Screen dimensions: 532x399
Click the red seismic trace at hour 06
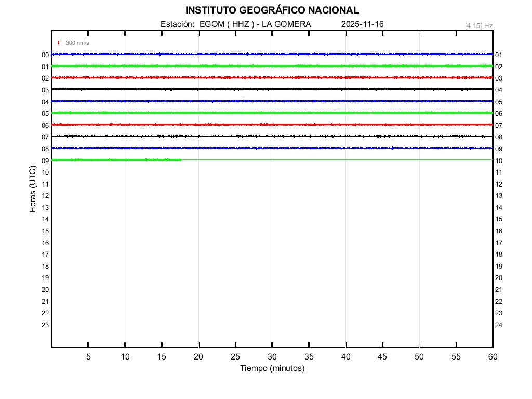272,125
